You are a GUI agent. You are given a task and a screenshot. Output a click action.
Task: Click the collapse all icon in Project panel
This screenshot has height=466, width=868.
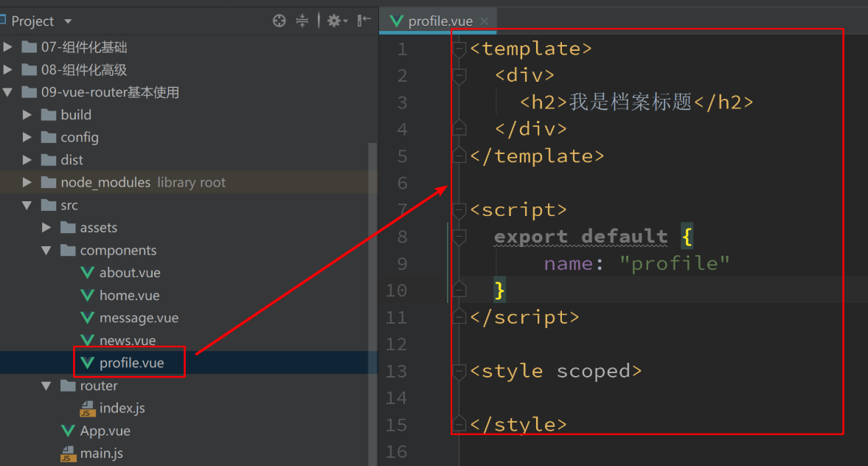(x=302, y=21)
